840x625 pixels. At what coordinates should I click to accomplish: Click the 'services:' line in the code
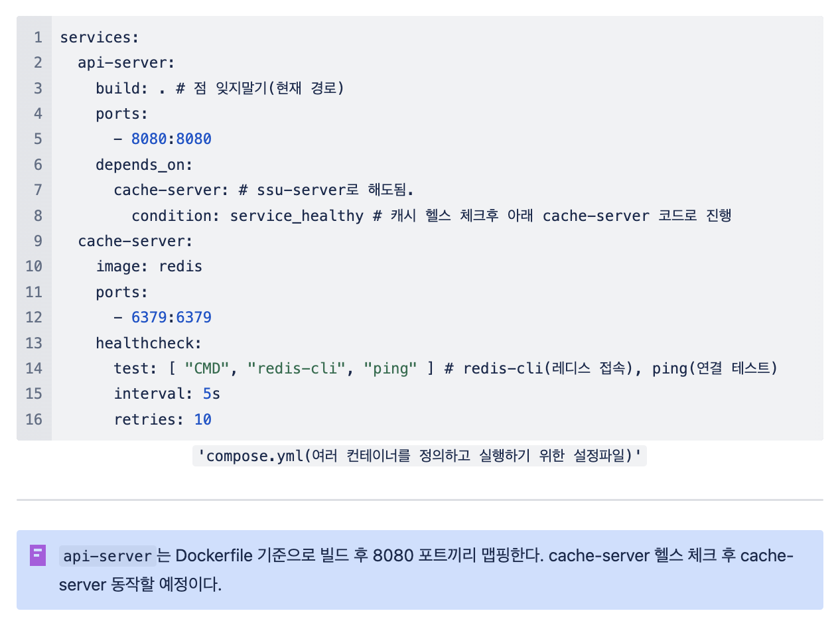point(100,37)
